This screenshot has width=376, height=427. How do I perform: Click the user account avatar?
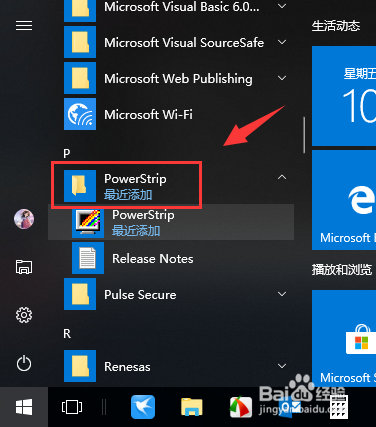click(24, 219)
